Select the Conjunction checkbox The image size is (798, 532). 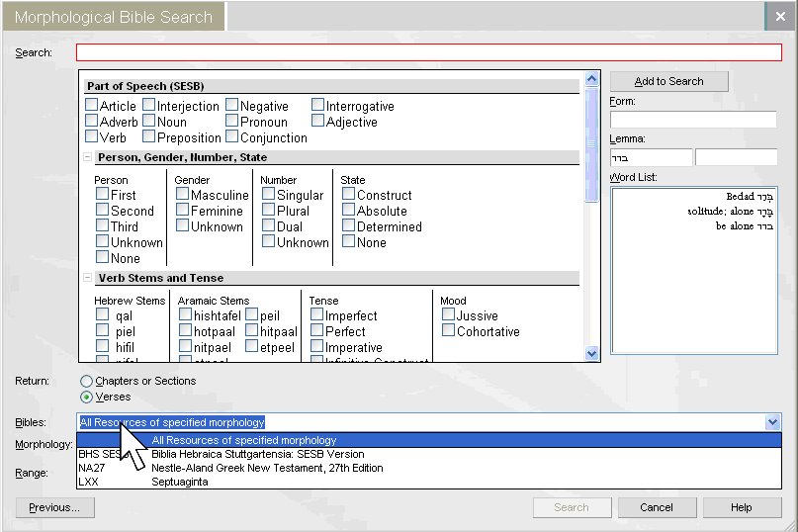(232, 136)
